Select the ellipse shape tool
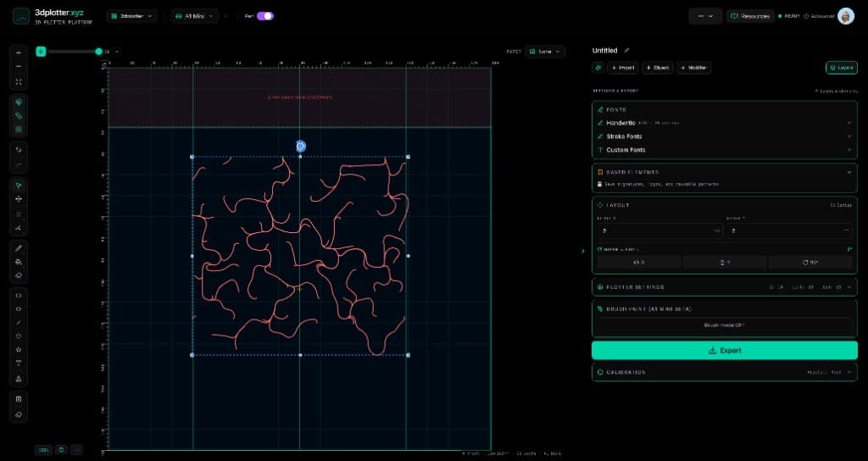The width and height of the screenshot is (868, 461). click(x=19, y=308)
